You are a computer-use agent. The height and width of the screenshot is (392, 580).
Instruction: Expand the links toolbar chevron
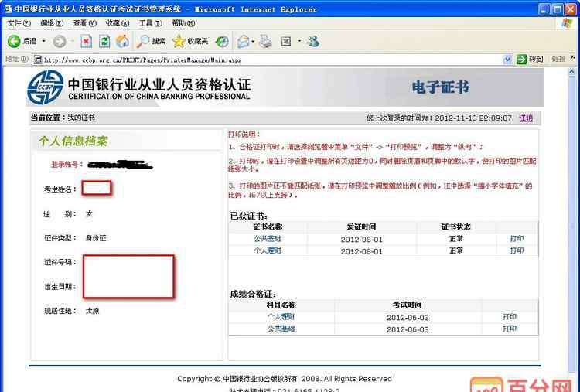coord(573,57)
